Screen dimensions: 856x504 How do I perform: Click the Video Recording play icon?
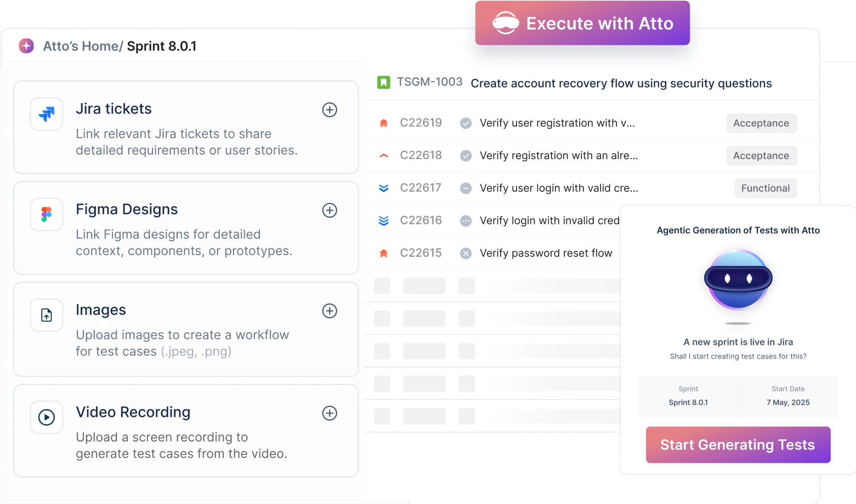[x=47, y=417]
